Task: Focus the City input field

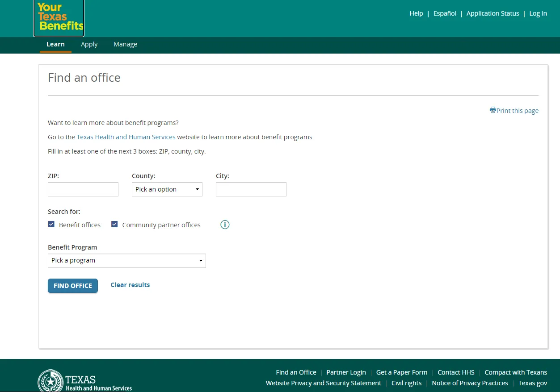Action: (251, 189)
